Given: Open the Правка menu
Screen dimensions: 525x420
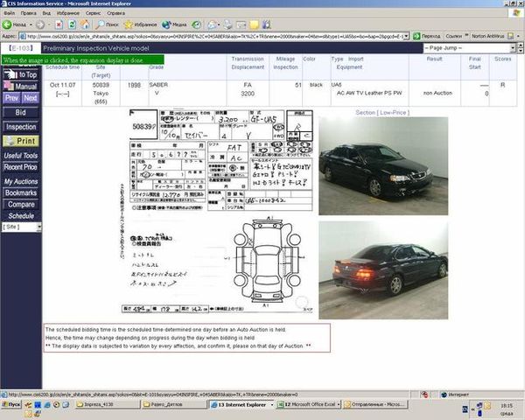Looking at the screenshot, I should 29,13.
